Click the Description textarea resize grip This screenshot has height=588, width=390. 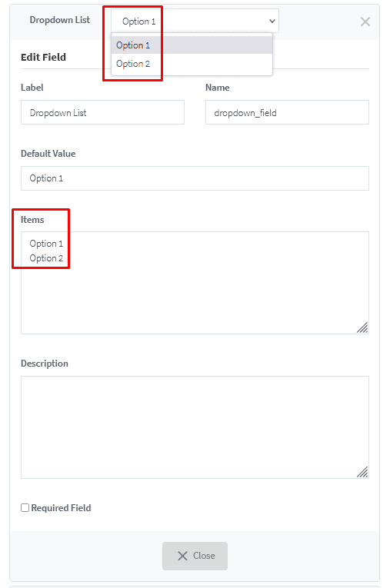[x=362, y=472]
